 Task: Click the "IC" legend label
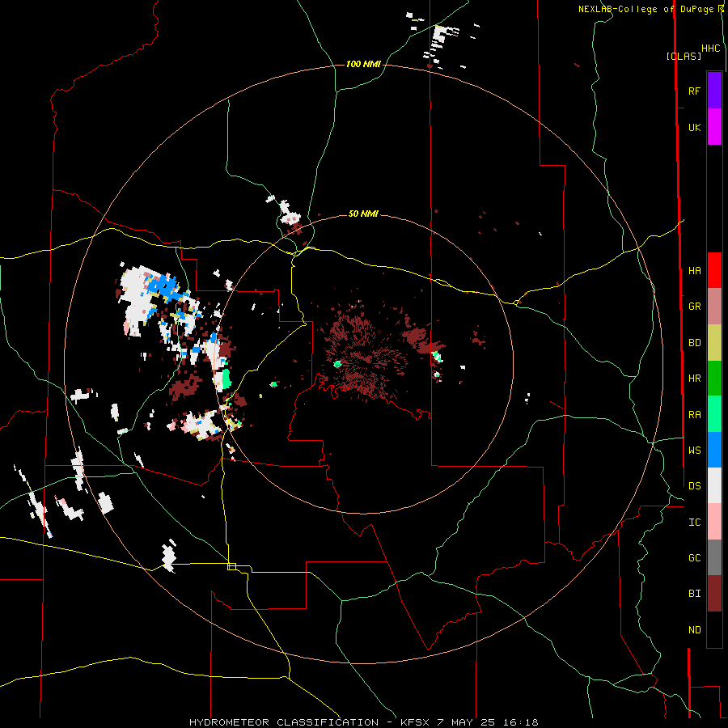click(x=695, y=523)
